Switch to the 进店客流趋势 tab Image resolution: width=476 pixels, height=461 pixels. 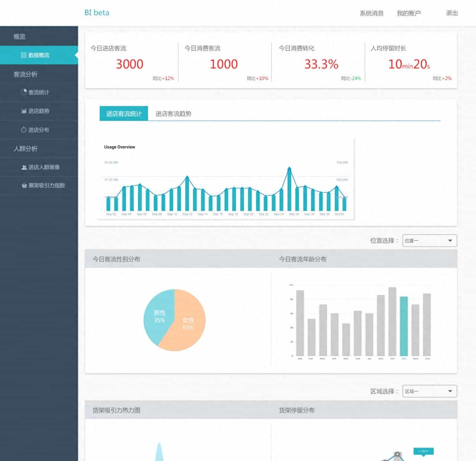click(x=173, y=113)
